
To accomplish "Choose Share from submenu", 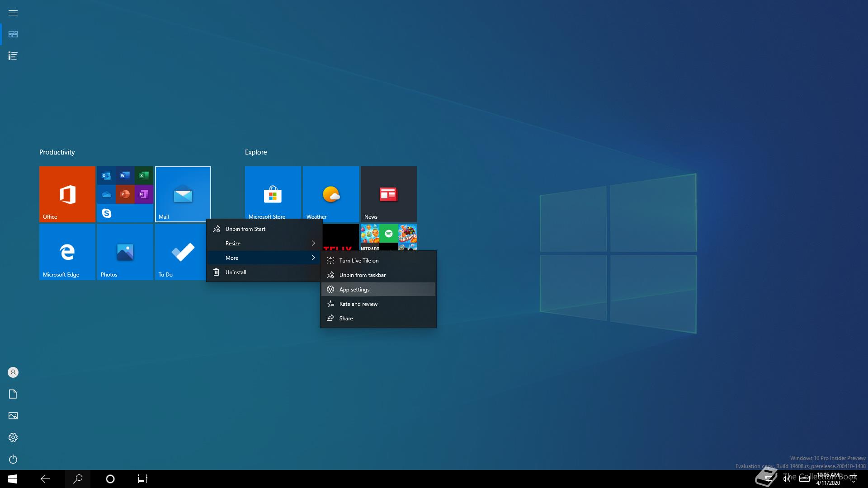I will click(378, 319).
